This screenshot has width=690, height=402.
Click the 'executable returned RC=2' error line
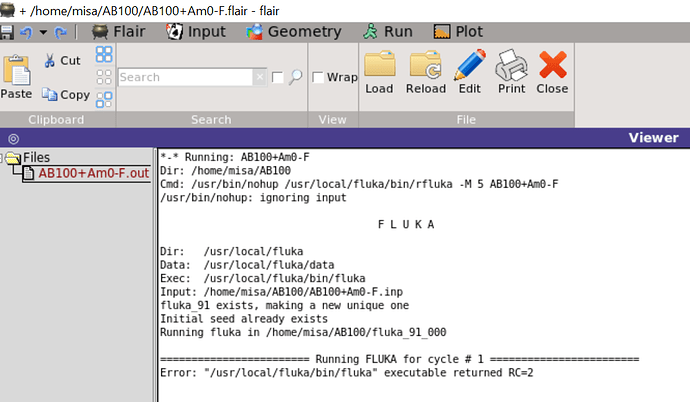tap(347, 373)
